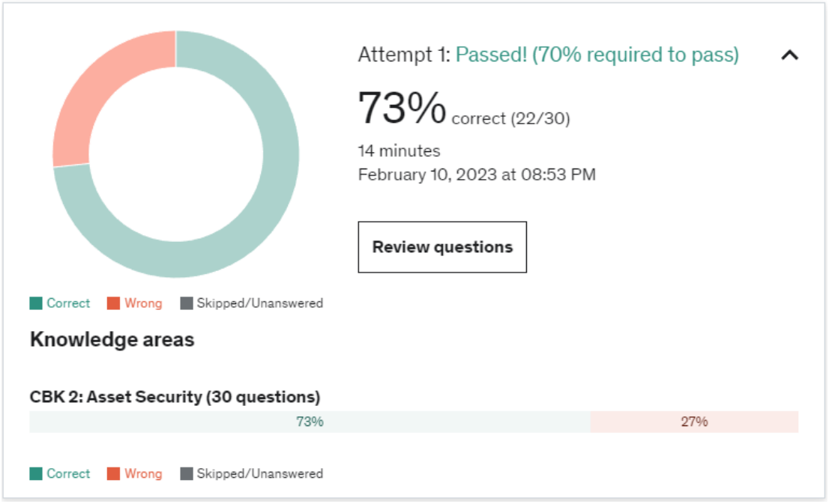The height and width of the screenshot is (504, 829).
Task: Click the 73% portion of Asset Security bar
Action: pyautogui.click(x=310, y=422)
